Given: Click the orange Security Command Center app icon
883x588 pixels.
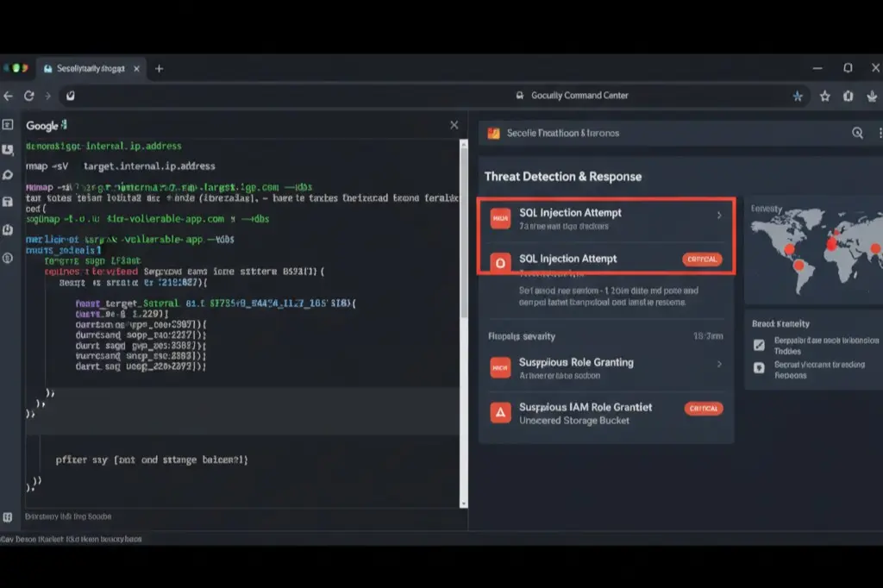Looking at the screenshot, I should coord(493,133).
